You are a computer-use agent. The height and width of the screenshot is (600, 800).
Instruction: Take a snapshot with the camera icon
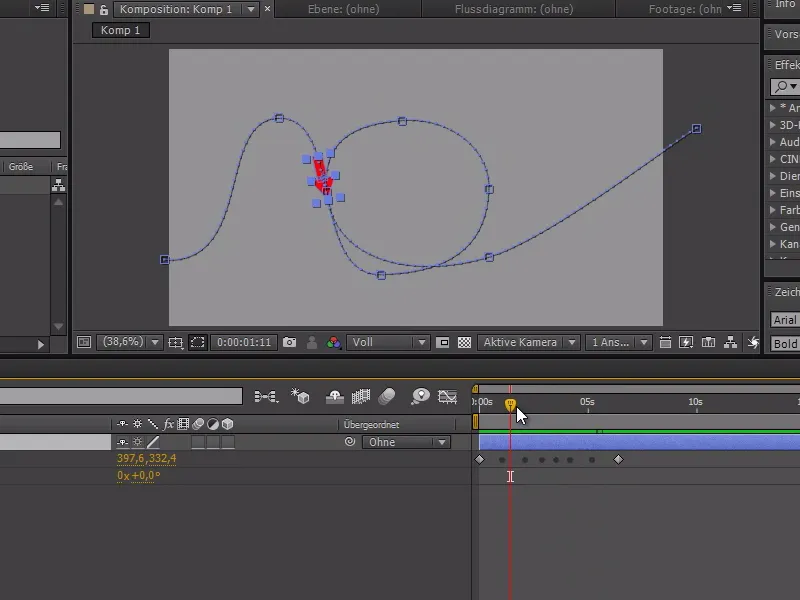289,342
